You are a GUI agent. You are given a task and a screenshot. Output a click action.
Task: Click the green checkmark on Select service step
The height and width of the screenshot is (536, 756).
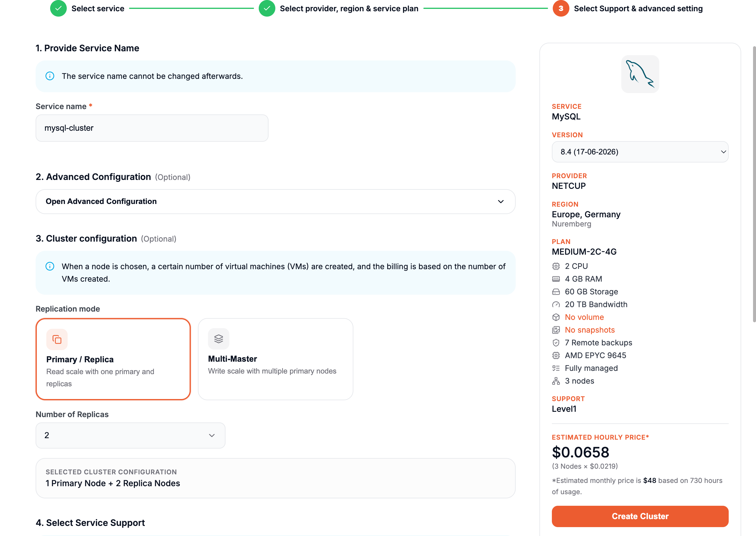pyautogui.click(x=58, y=8)
